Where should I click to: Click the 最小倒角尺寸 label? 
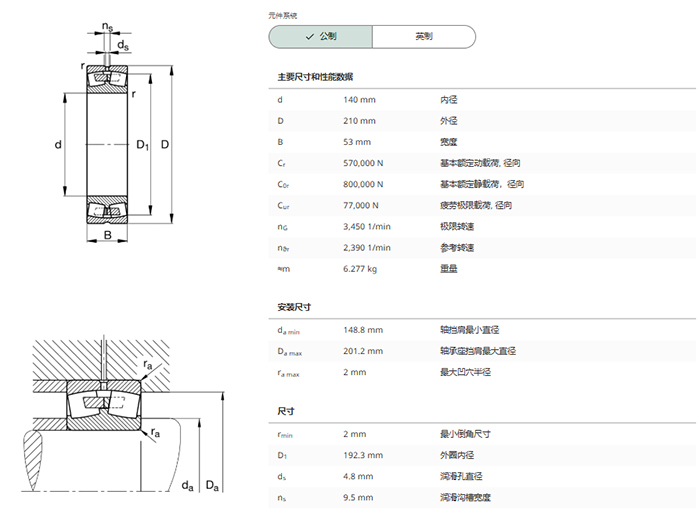(x=466, y=434)
